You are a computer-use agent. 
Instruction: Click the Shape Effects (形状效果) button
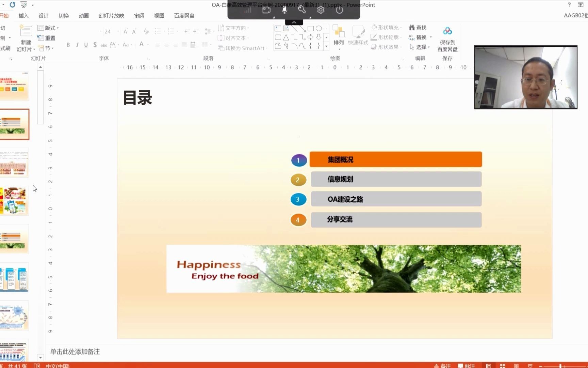pos(387,47)
